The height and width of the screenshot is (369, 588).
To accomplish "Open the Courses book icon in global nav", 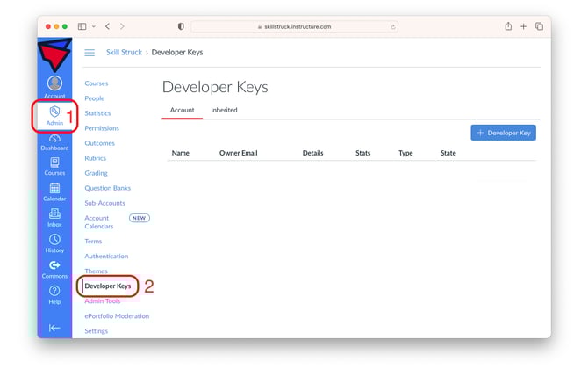I will tap(54, 163).
